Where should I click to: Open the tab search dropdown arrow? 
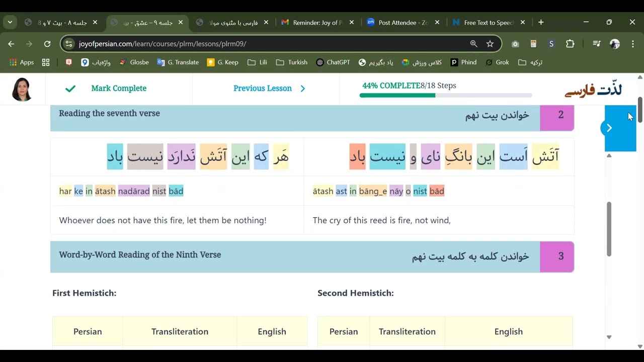tap(10, 22)
